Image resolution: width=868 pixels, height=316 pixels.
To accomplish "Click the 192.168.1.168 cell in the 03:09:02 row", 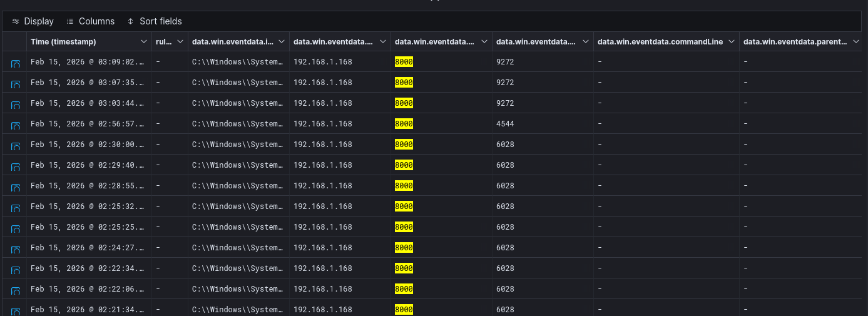I will pyautogui.click(x=323, y=62).
